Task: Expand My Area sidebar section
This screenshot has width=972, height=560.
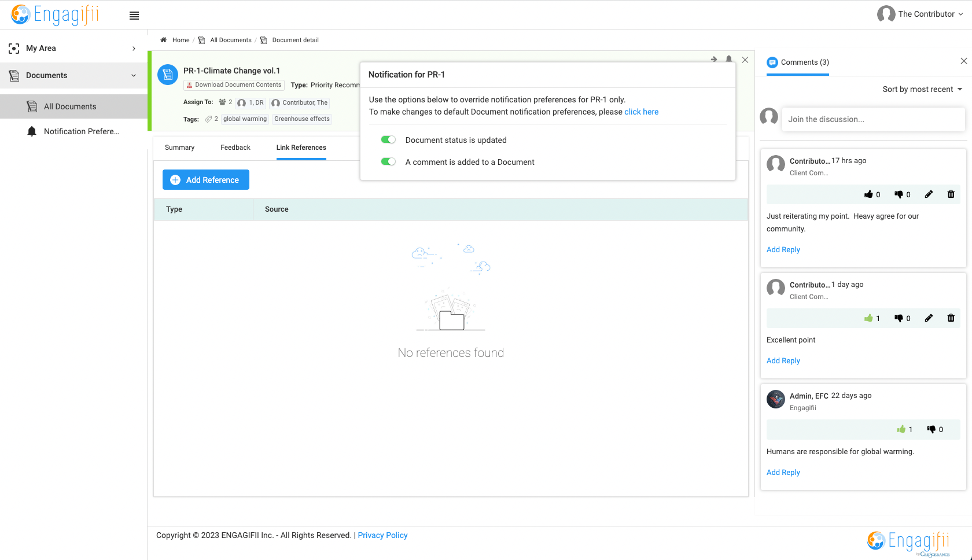Action: [73, 49]
